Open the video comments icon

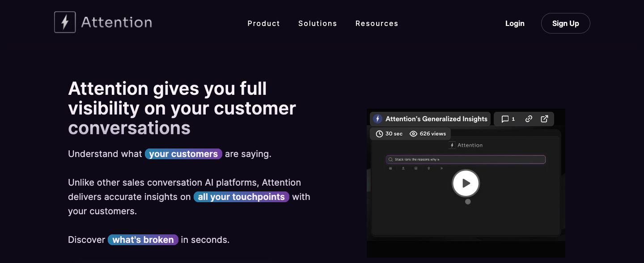pos(505,119)
